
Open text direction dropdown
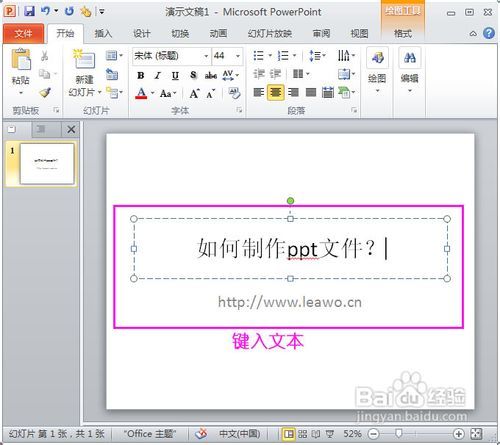pos(346,55)
